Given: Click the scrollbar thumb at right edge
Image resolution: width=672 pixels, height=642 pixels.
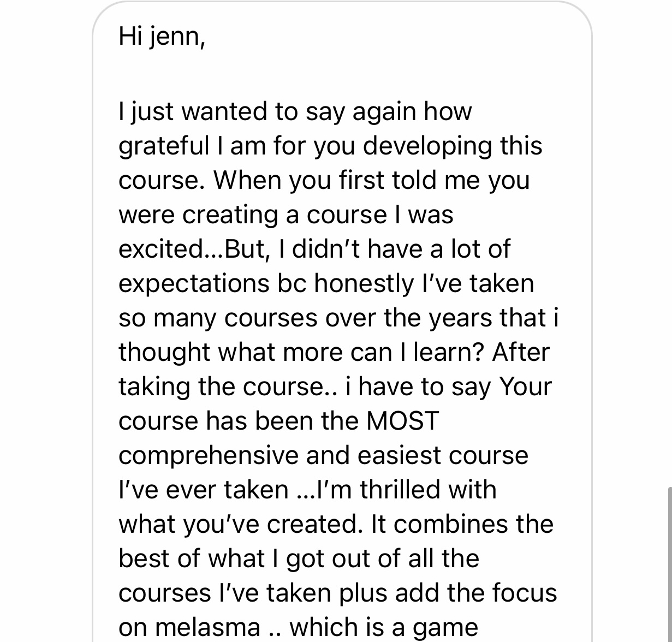Looking at the screenshot, I should coord(669,564).
